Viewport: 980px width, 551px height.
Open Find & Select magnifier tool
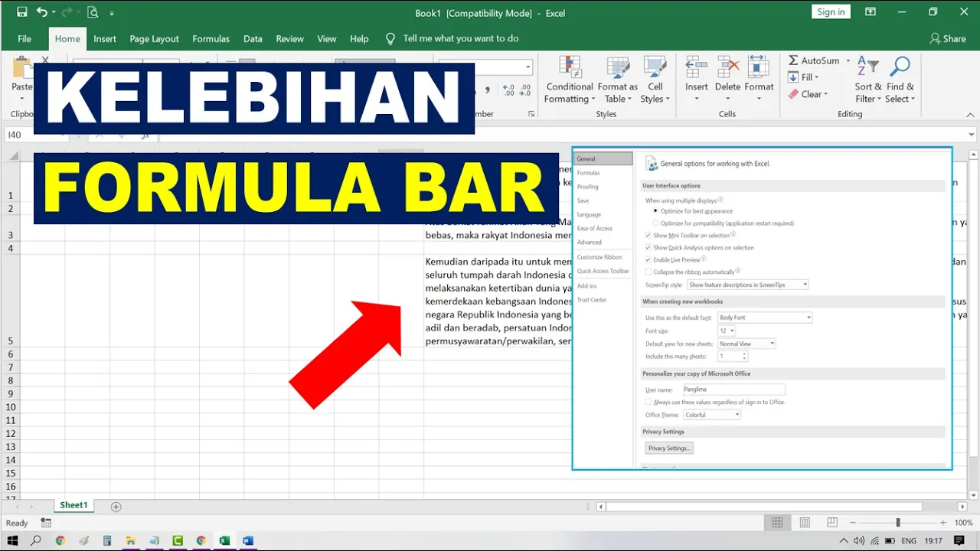(x=900, y=80)
